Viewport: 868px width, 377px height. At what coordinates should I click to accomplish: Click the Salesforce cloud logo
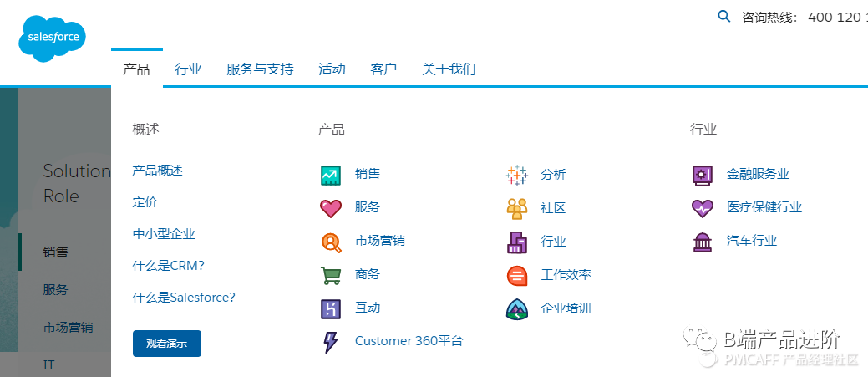coord(53,38)
